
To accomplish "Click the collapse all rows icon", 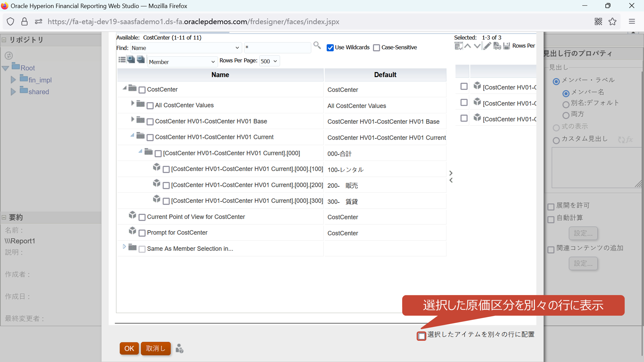I will [141, 60].
